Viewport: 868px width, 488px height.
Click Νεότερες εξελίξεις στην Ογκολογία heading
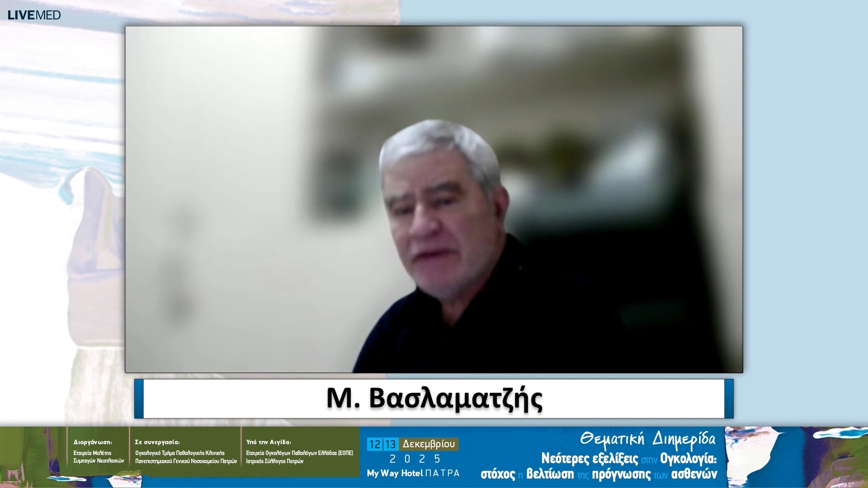629,459
